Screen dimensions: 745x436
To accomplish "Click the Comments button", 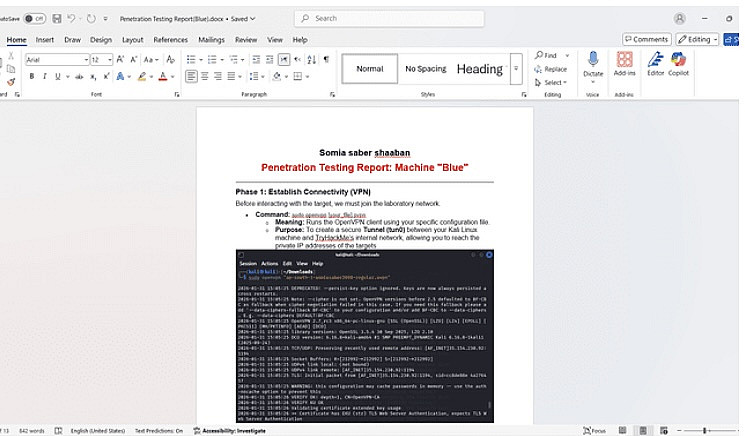I will pos(647,39).
